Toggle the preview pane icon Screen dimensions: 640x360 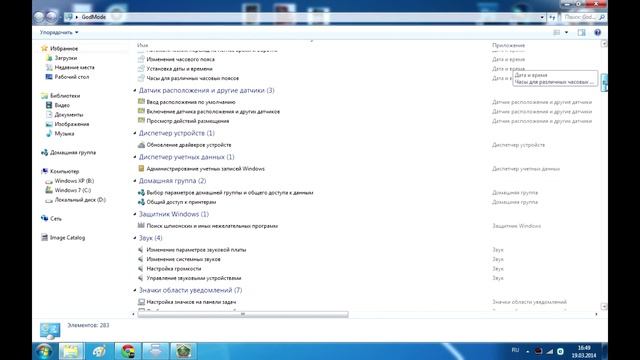582,32
